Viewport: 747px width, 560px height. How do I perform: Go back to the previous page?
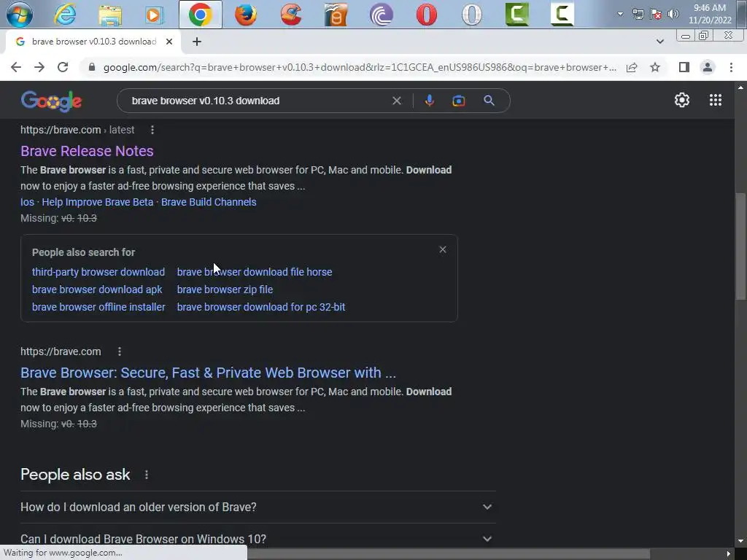(x=16, y=67)
